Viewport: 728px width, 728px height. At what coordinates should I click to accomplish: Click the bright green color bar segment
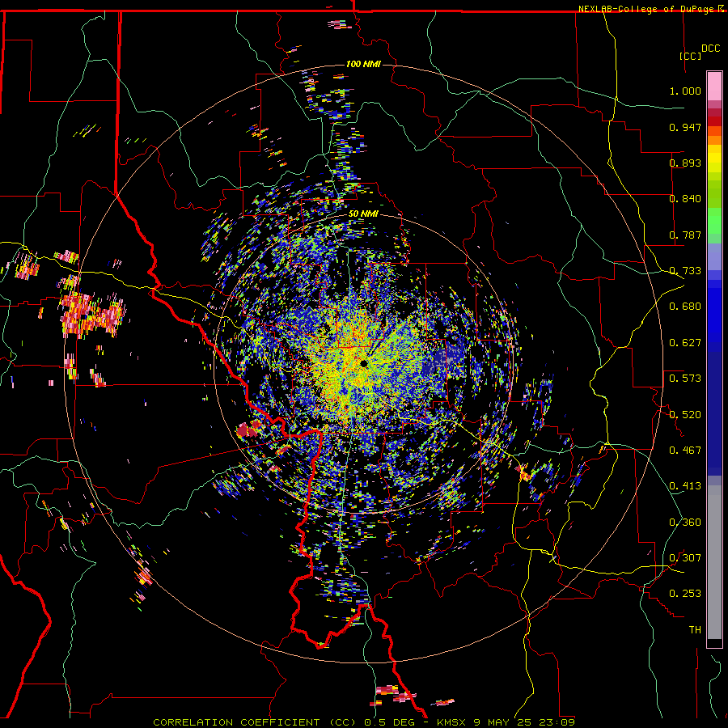coord(714,221)
